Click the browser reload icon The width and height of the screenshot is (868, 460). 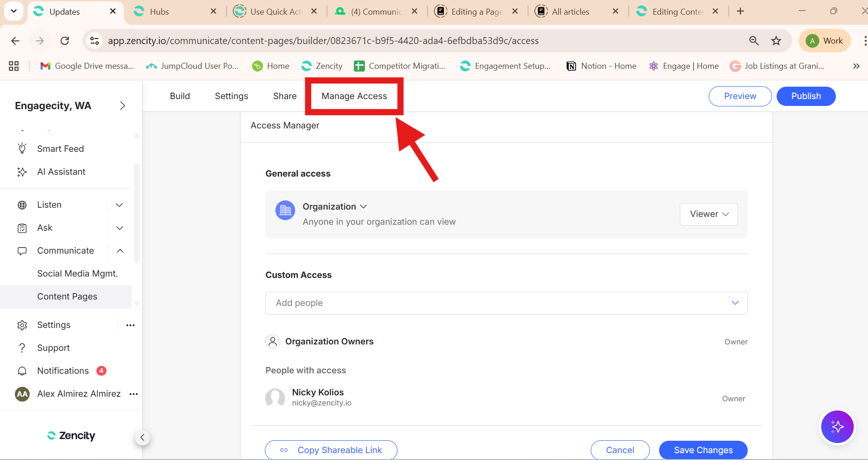point(65,41)
